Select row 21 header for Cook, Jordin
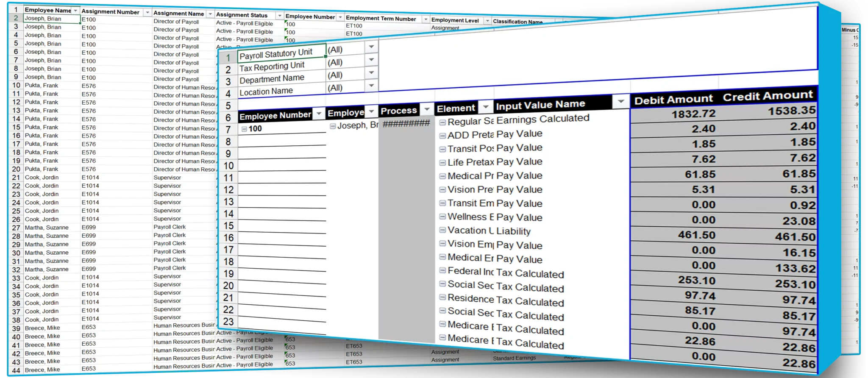Viewport: 868px width, 378px height. (x=16, y=178)
